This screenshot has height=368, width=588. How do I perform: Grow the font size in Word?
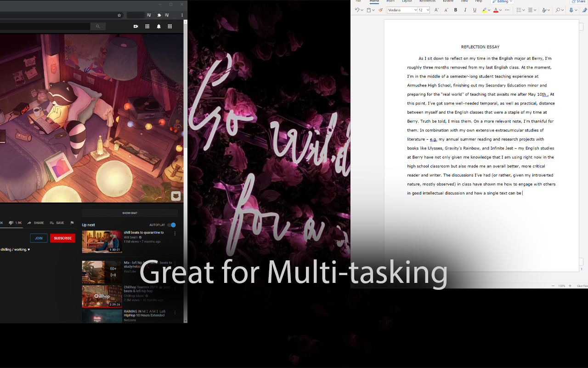[x=436, y=10]
